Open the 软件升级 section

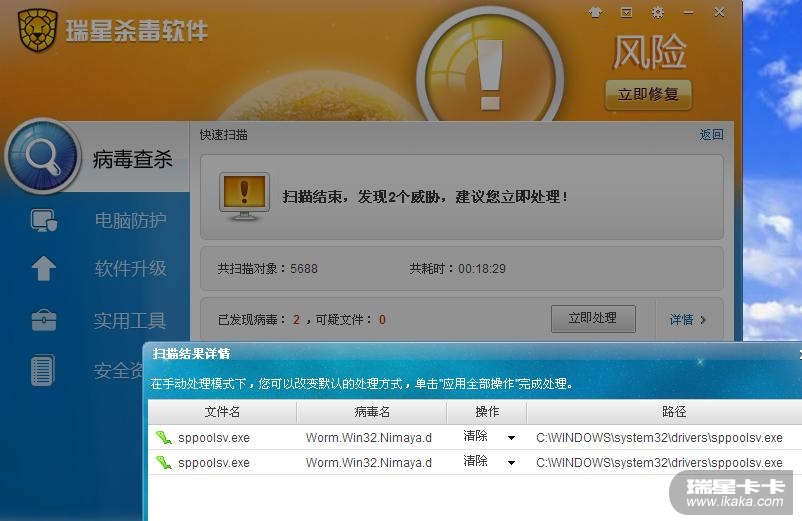[x=130, y=268]
